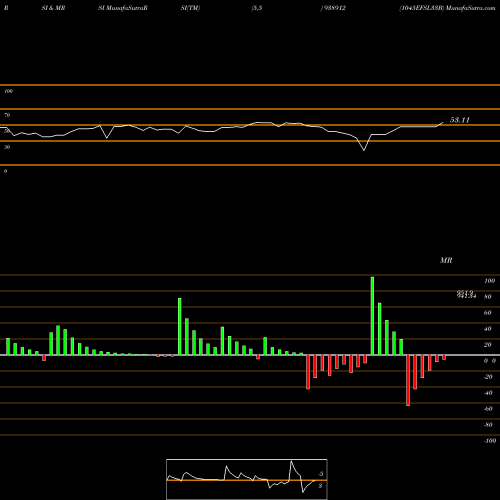Click the 20 axis label on the MR histogram
Viewport: 500px width, 500px height.
click(488, 345)
